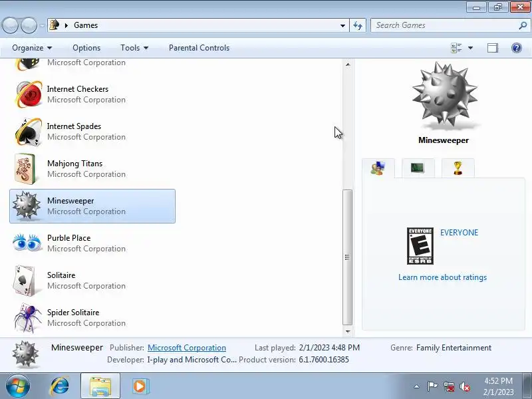Click the last played date value
The height and width of the screenshot is (399, 532).
[329, 348]
